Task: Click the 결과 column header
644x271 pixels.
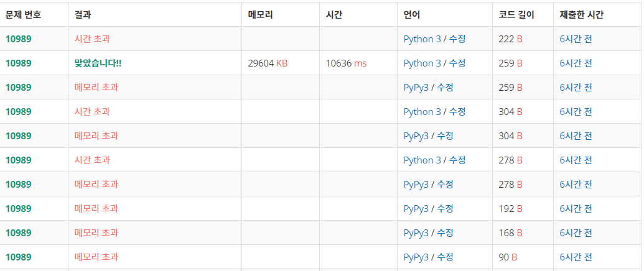Action: point(83,15)
